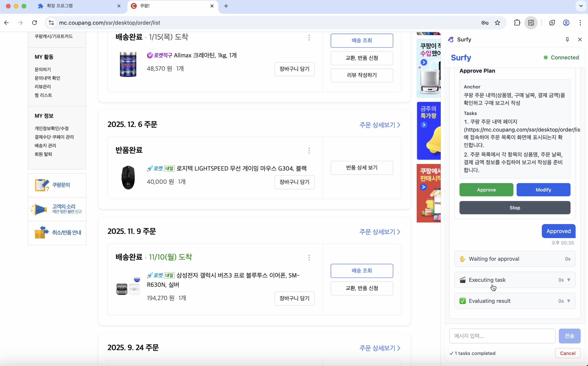Bookmark this page with star icon

497,23
